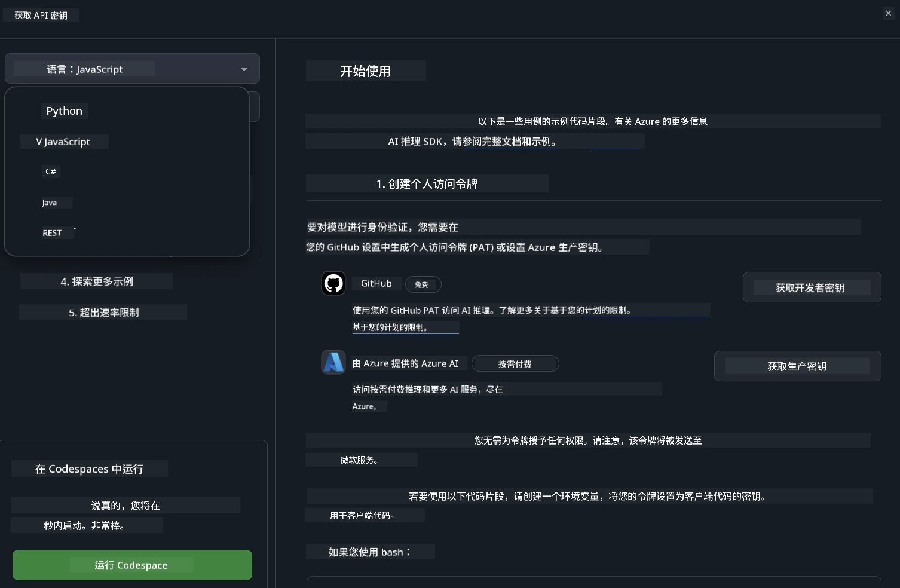900x588 pixels.
Task: Choose JavaScript in the language menu
Action: click(63, 142)
